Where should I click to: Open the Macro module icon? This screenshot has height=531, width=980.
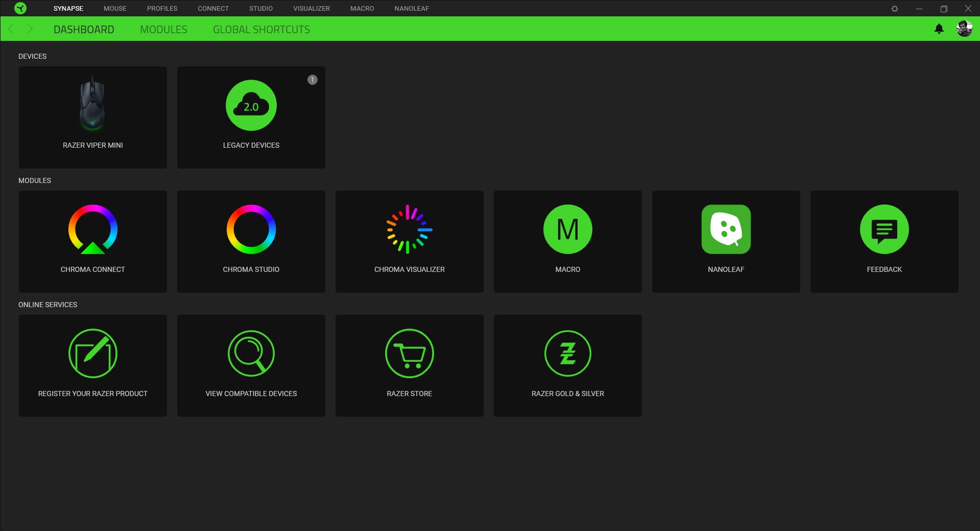pyautogui.click(x=568, y=229)
